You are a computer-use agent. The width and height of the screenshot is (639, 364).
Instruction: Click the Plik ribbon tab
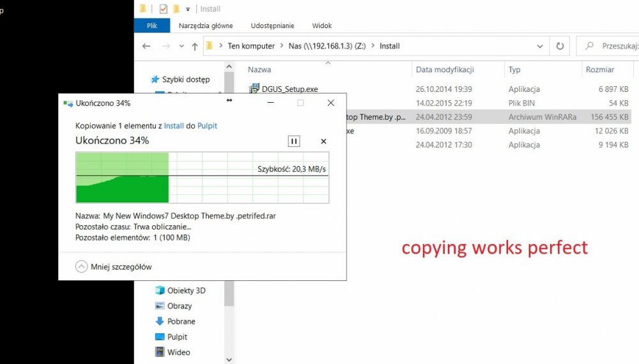tap(152, 26)
